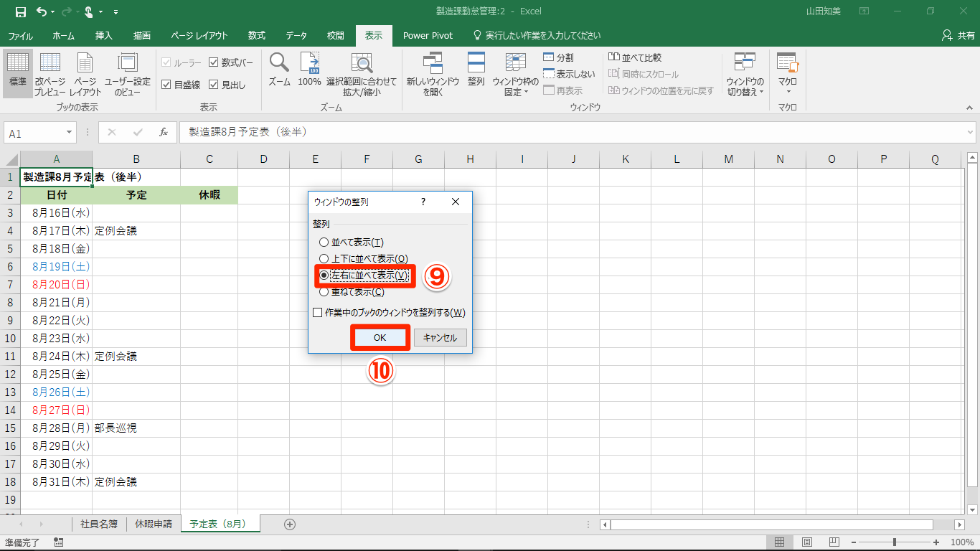Click the zoom level 100% in status bar
The height and width of the screenshot is (551, 980).
tap(962, 542)
